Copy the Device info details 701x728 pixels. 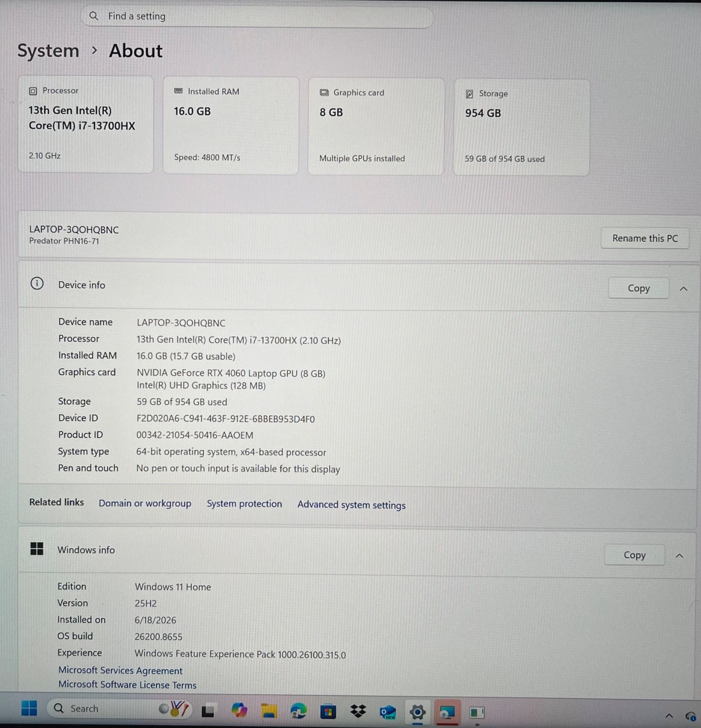[639, 288]
